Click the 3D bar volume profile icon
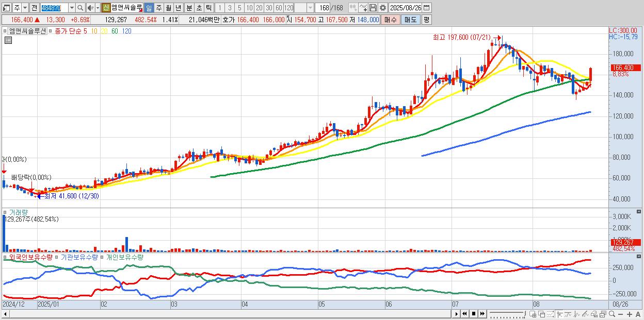This screenshot has height=320, width=644. point(594,314)
